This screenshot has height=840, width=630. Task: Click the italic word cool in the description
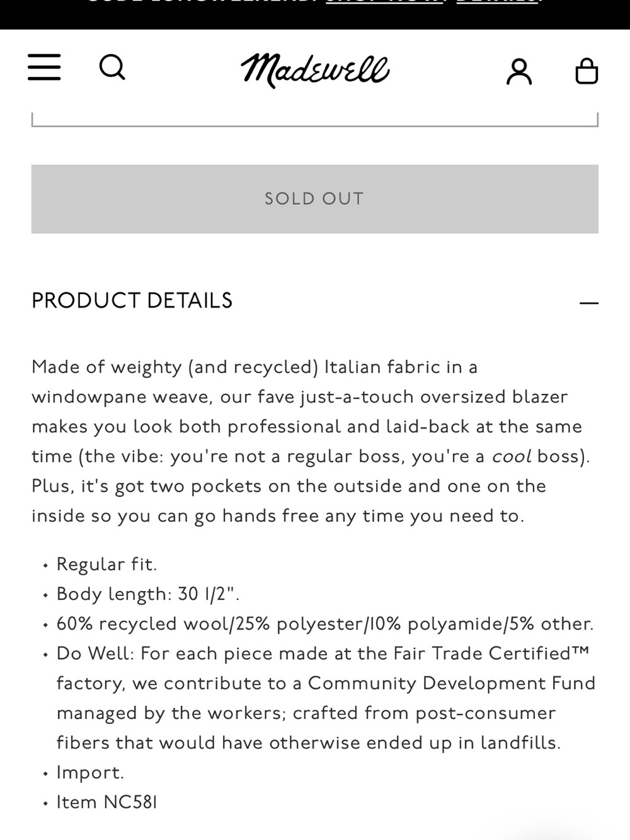point(512,456)
